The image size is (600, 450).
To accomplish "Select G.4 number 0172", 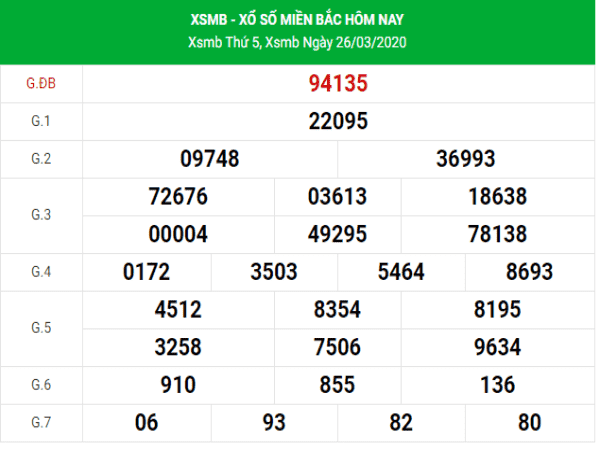I will [147, 272].
